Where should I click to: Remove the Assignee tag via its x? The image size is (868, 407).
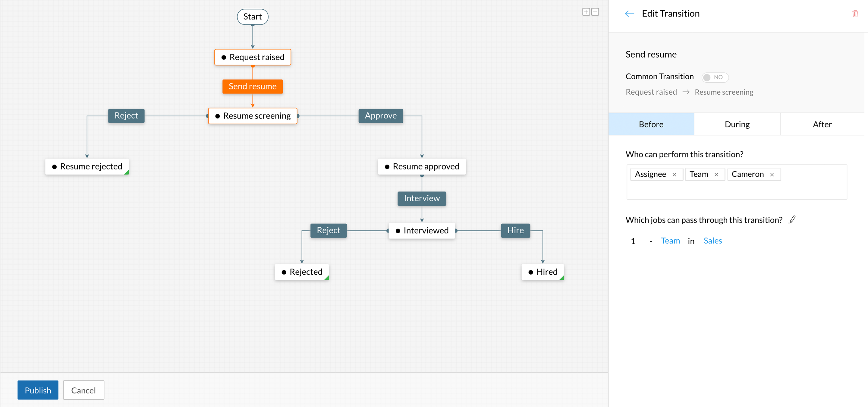[674, 175]
